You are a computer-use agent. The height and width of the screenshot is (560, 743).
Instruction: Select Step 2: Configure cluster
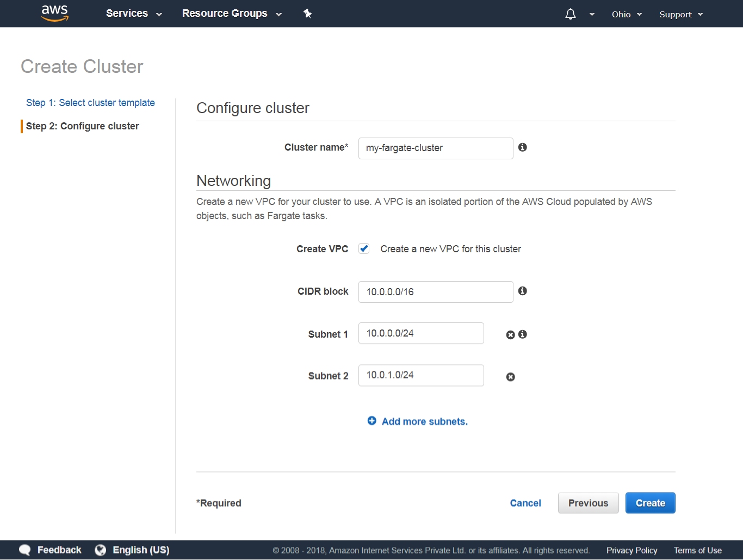pyautogui.click(x=83, y=126)
